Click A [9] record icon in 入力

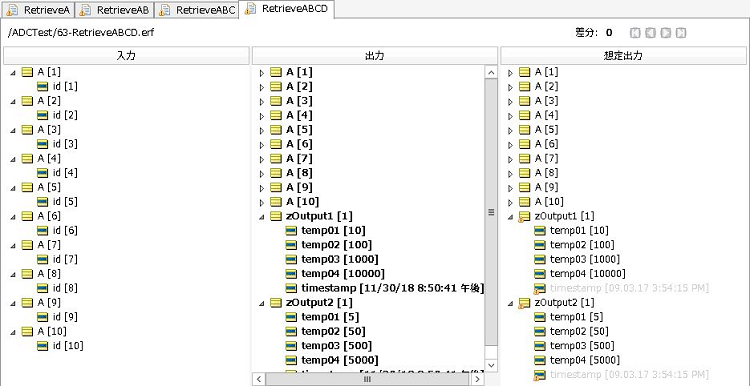27,302
